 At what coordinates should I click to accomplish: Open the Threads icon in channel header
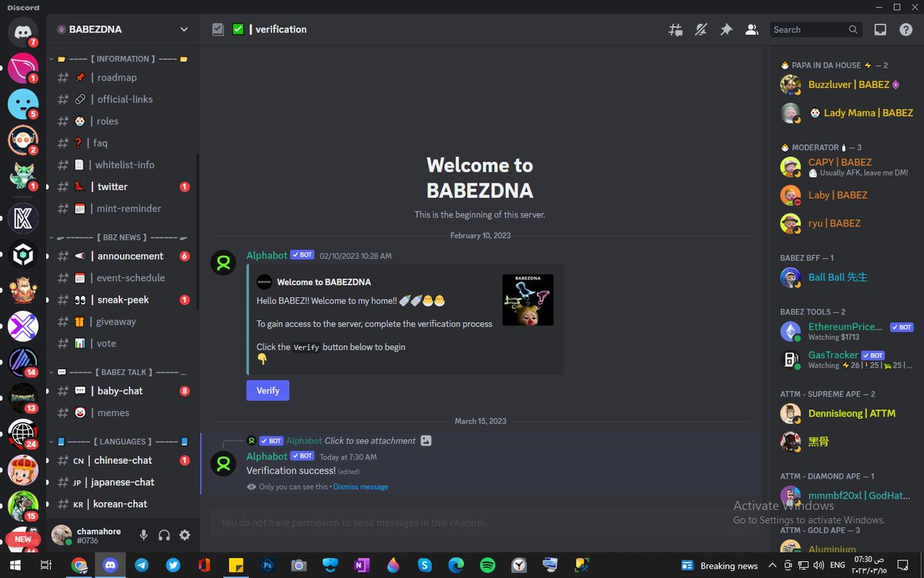(x=675, y=29)
